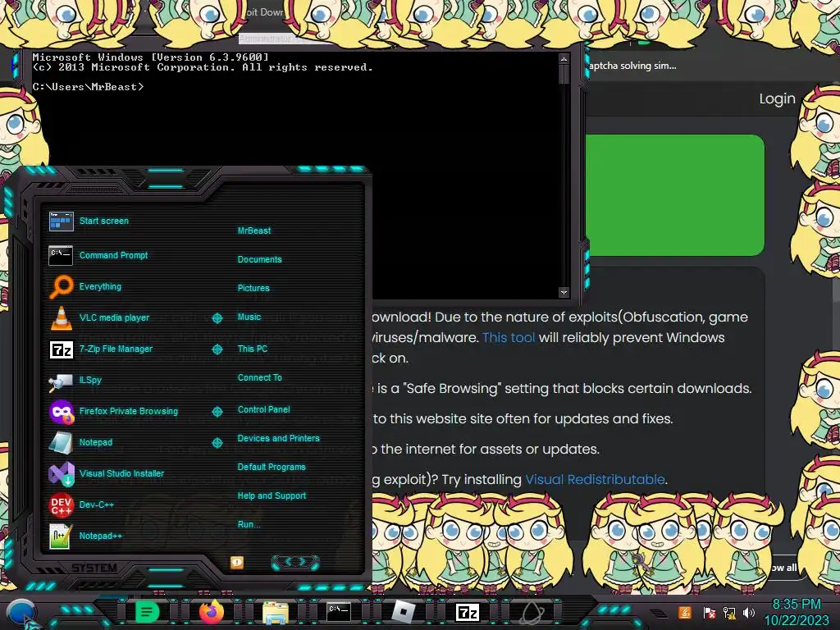
Task: Select the 'aptcha solving sim...' browser tab
Action: [632, 66]
